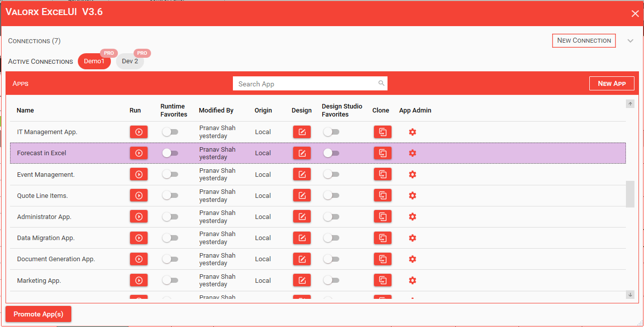This screenshot has width=644, height=327.
Task: Click the Promote App(s) button
Action: pyautogui.click(x=38, y=314)
